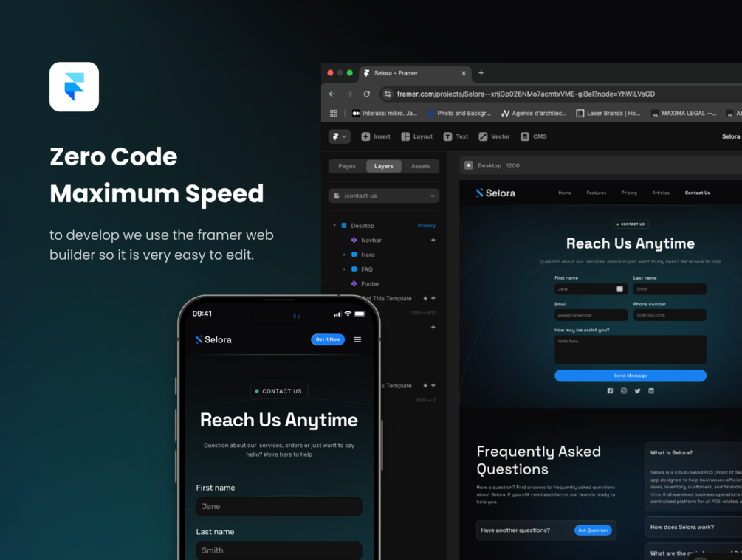Select the Desktop layer row
The width and height of the screenshot is (742, 560).
click(x=384, y=226)
